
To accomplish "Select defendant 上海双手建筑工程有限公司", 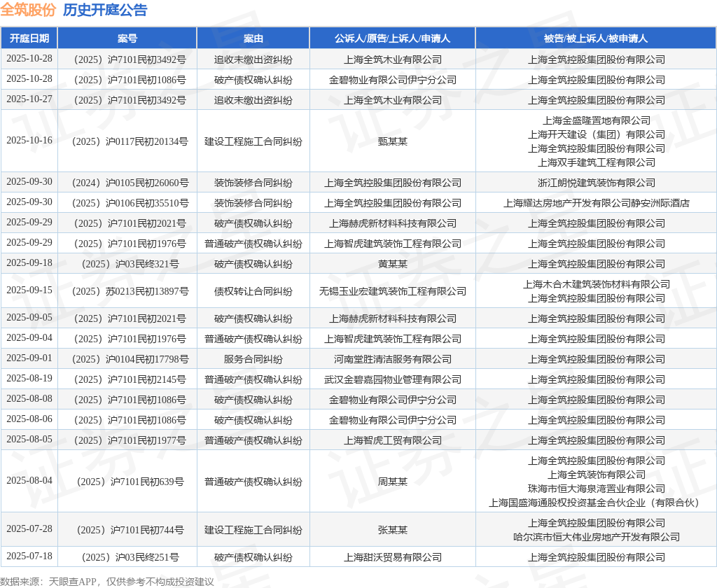I will pos(597,162).
